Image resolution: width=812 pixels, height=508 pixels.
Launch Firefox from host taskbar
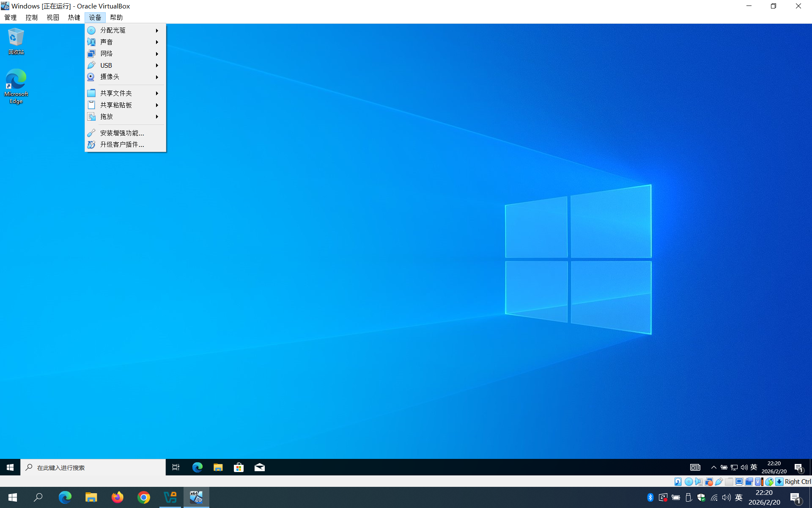pos(118,497)
